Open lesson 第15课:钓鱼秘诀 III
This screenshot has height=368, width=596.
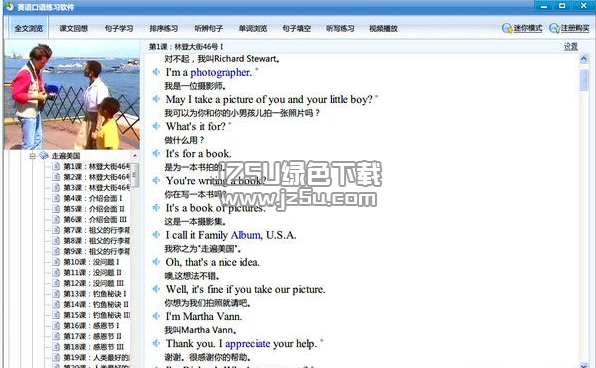[x=96, y=315]
